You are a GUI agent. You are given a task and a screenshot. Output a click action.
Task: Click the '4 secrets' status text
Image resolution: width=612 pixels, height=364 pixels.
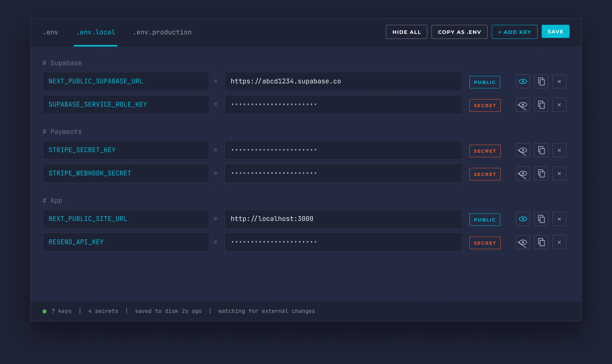pyautogui.click(x=103, y=311)
